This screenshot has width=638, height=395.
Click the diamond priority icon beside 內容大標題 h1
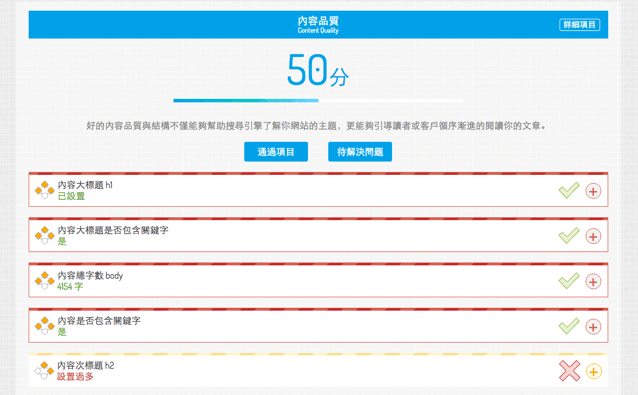pyautogui.click(x=44, y=190)
